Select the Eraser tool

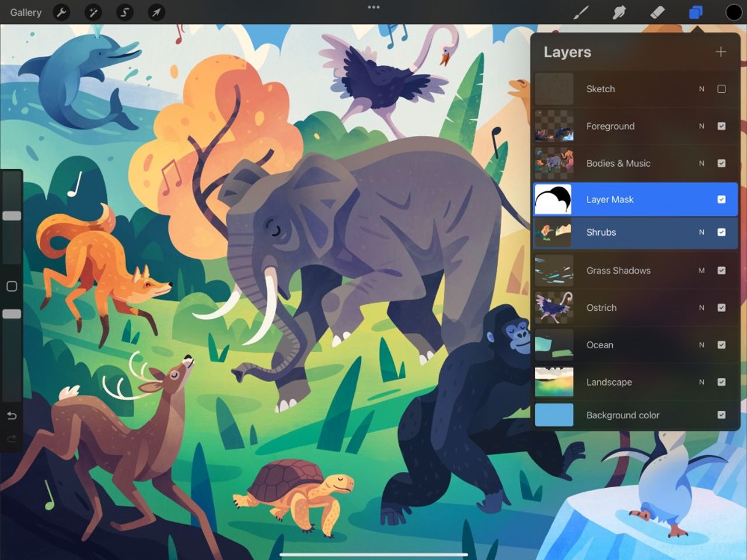tap(657, 12)
